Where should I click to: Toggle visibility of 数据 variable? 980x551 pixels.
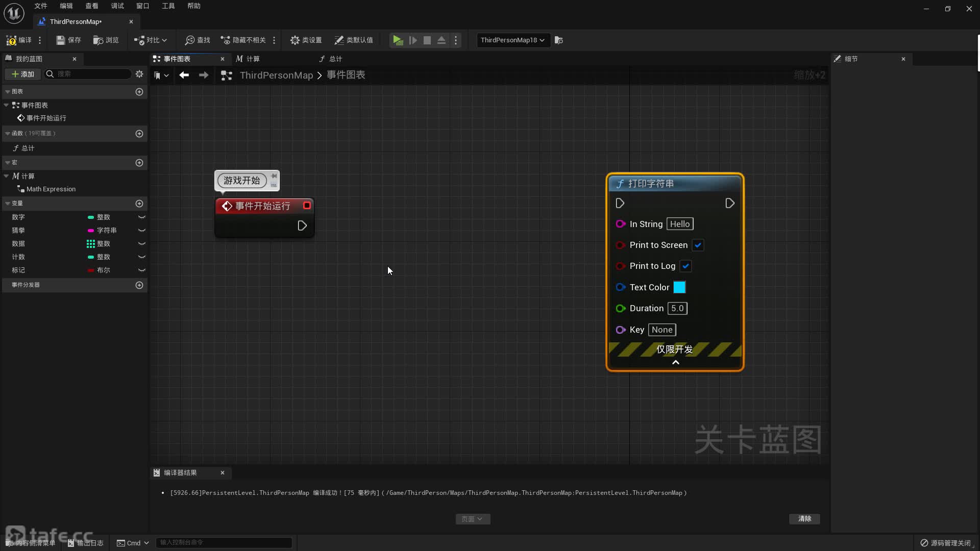142,244
